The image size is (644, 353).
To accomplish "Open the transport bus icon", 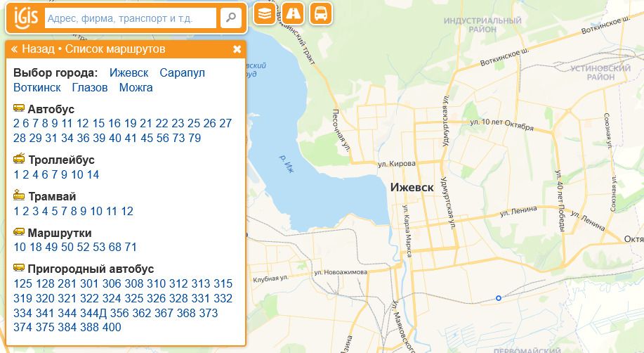I will point(320,13).
